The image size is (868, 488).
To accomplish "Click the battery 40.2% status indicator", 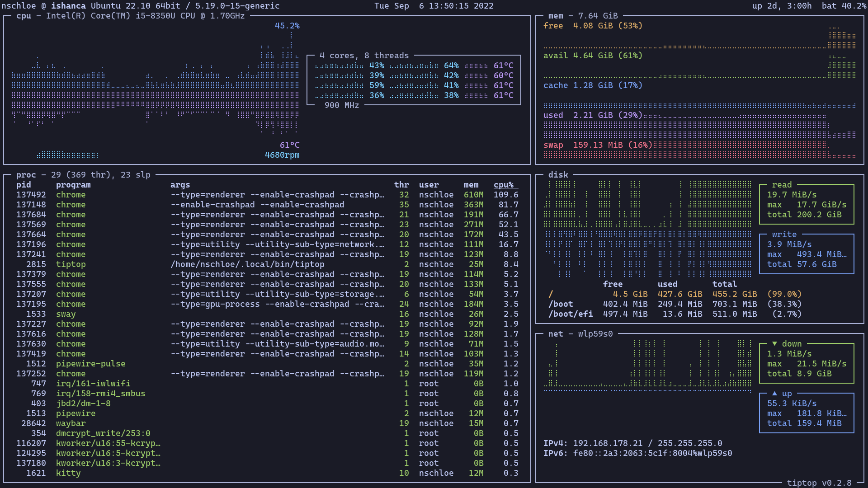I will 844,6.
